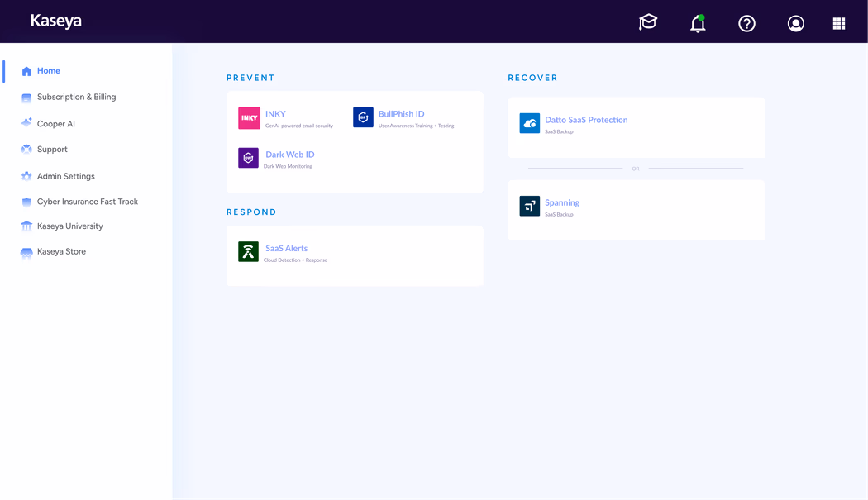Screen dimensions: 868x500
Task: Click the pink INKY product logo
Action: [249, 118]
